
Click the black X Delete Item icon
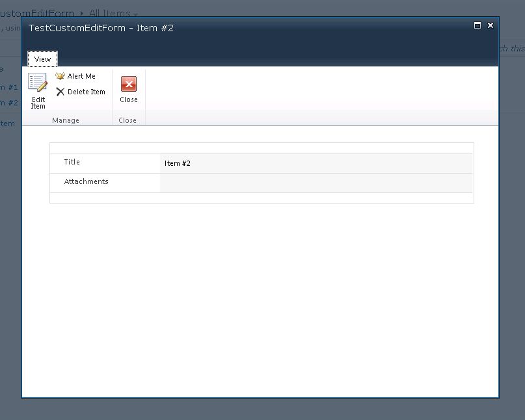[x=61, y=92]
